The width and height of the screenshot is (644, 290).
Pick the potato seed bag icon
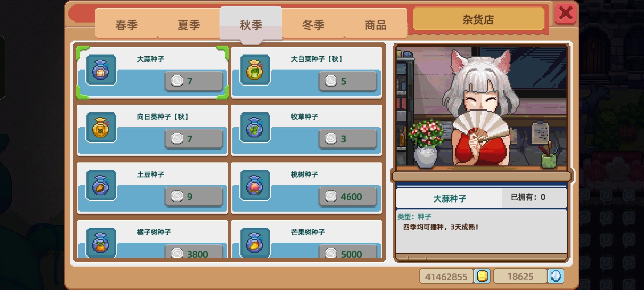[101, 185]
